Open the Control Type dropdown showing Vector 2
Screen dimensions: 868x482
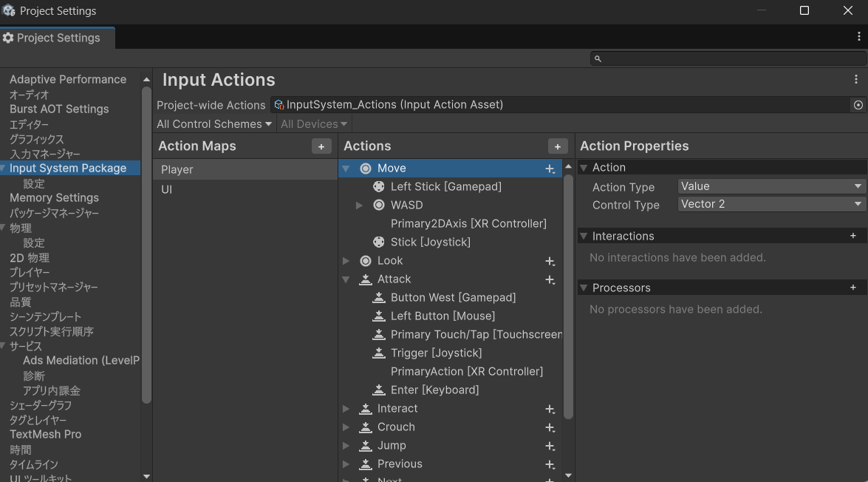[770, 204]
